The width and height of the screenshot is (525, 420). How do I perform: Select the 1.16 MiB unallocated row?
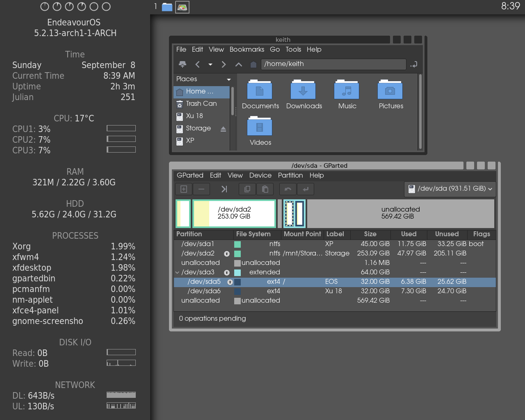point(335,263)
